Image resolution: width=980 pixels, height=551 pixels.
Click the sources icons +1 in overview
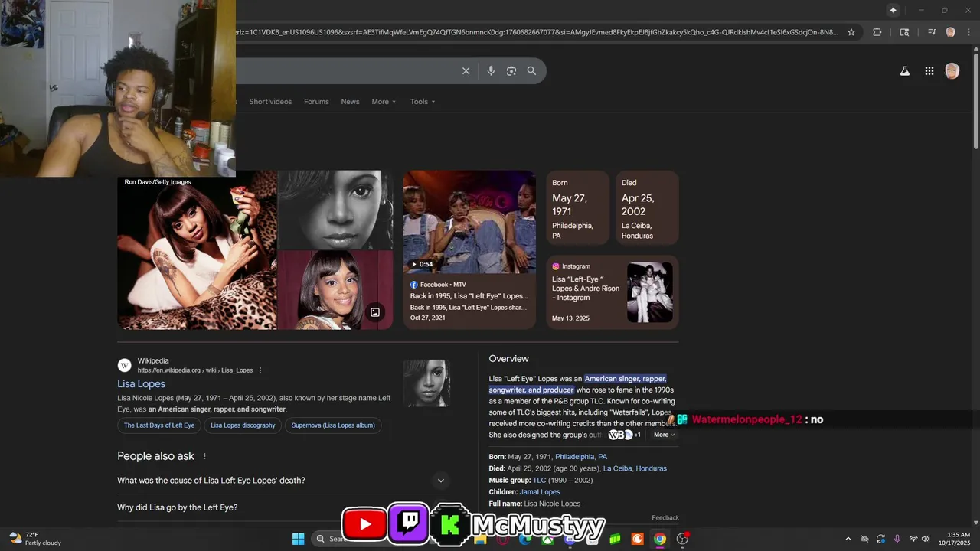pos(625,435)
